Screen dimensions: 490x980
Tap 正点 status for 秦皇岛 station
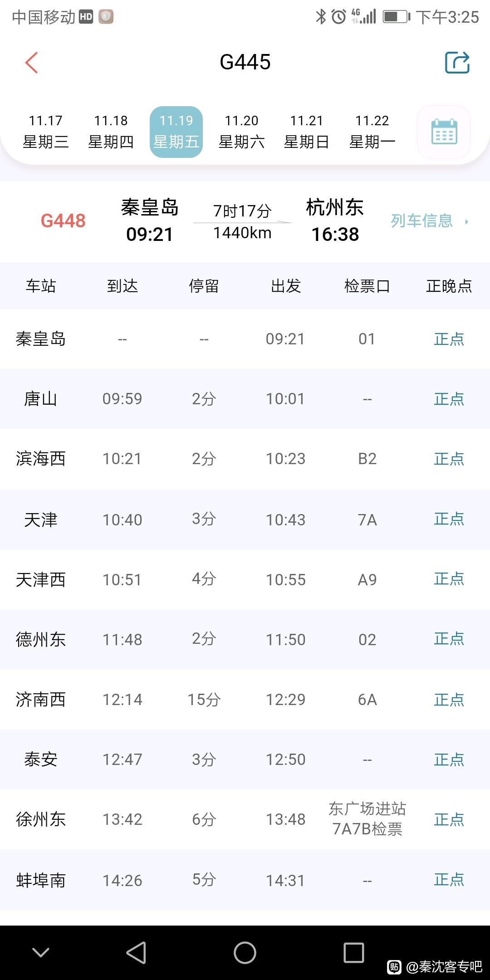tap(449, 339)
